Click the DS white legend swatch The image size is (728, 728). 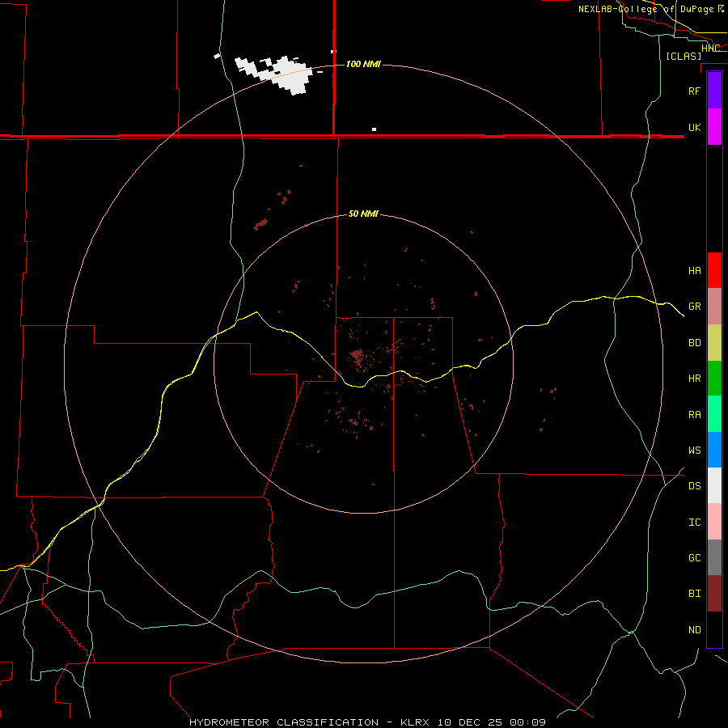click(x=714, y=485)
